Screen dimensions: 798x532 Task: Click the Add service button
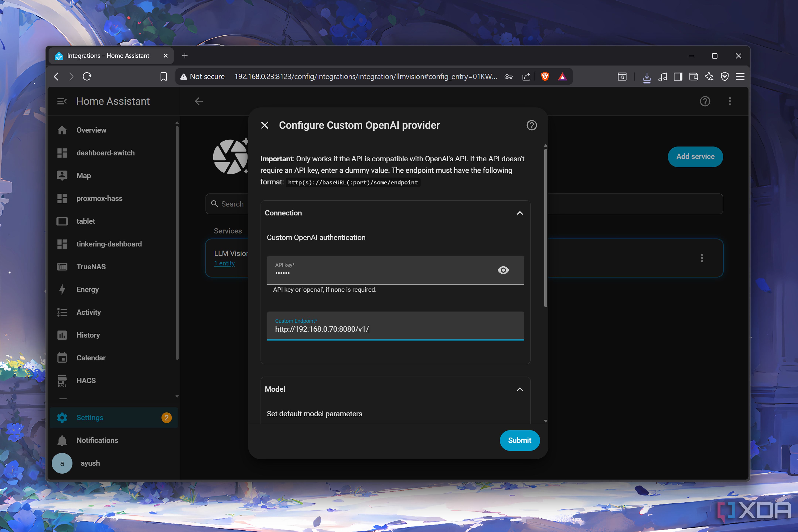pos(695,157)
